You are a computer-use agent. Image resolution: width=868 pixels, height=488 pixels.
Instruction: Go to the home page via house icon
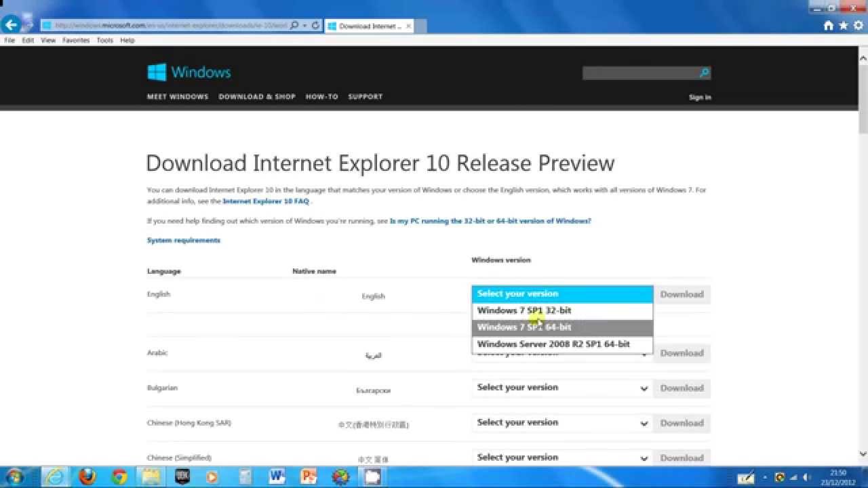pyautogui.click(x=828, y=26)
